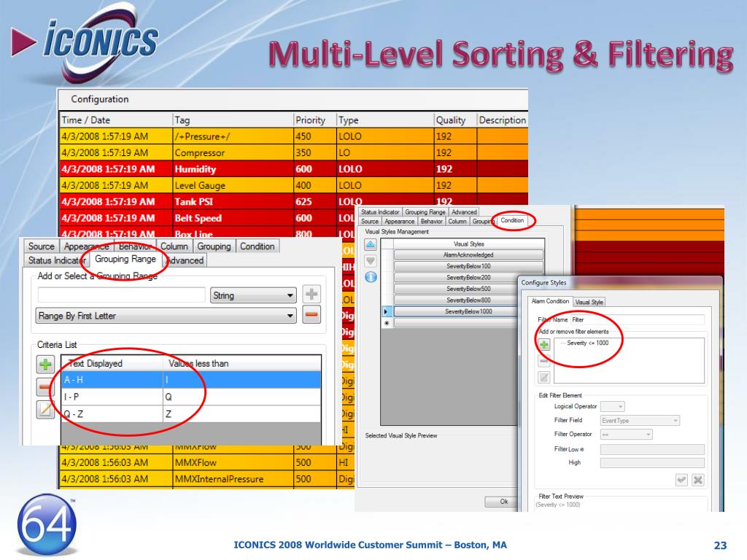Click the row selector arrow beside SeverityBelow1000
This screenshot has height=560, width=747.
click(x=387, y=311)
